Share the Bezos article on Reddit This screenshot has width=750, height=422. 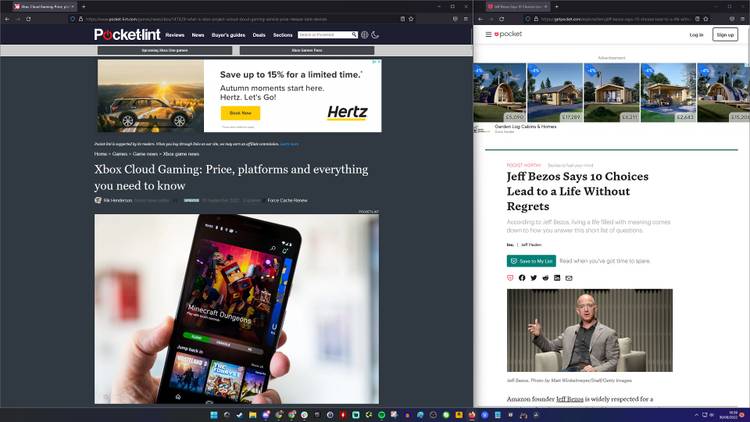[545, 278]
